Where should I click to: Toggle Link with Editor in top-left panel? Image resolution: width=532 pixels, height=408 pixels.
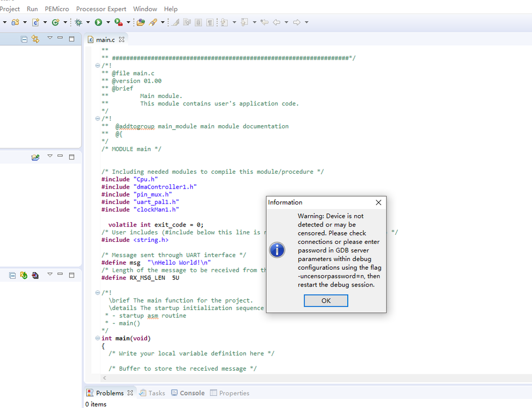[x=35, y=39]
